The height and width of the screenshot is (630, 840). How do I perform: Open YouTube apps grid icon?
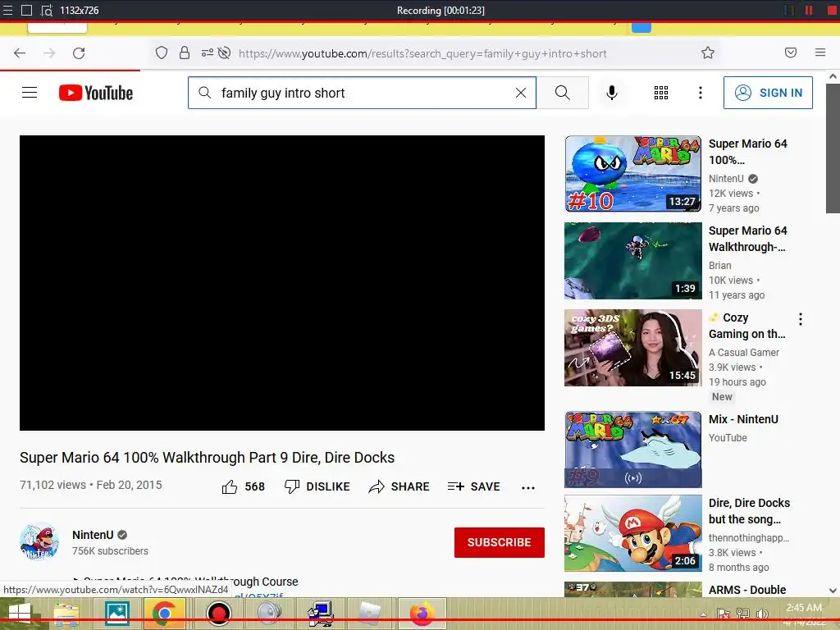point(661,93)
